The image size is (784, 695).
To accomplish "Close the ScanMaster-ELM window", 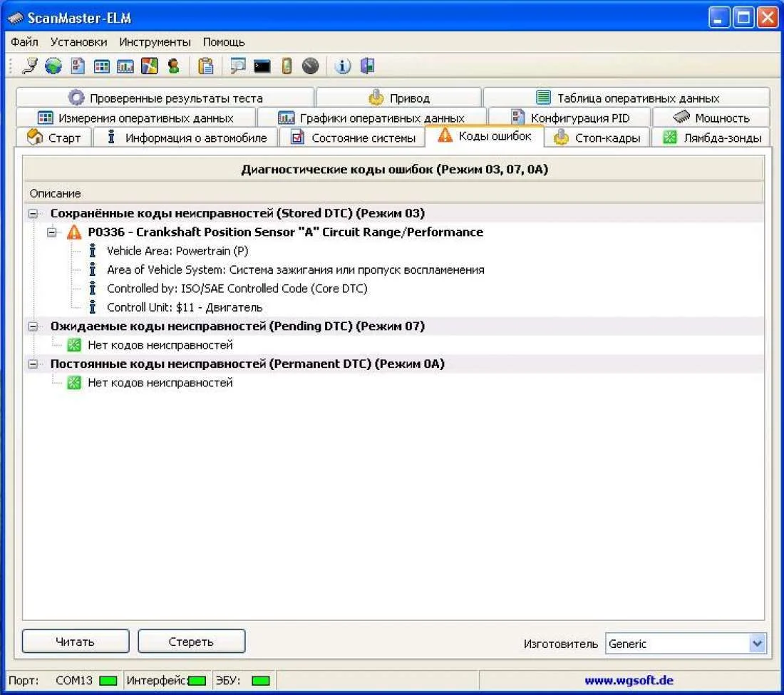I will click(767, 18).
